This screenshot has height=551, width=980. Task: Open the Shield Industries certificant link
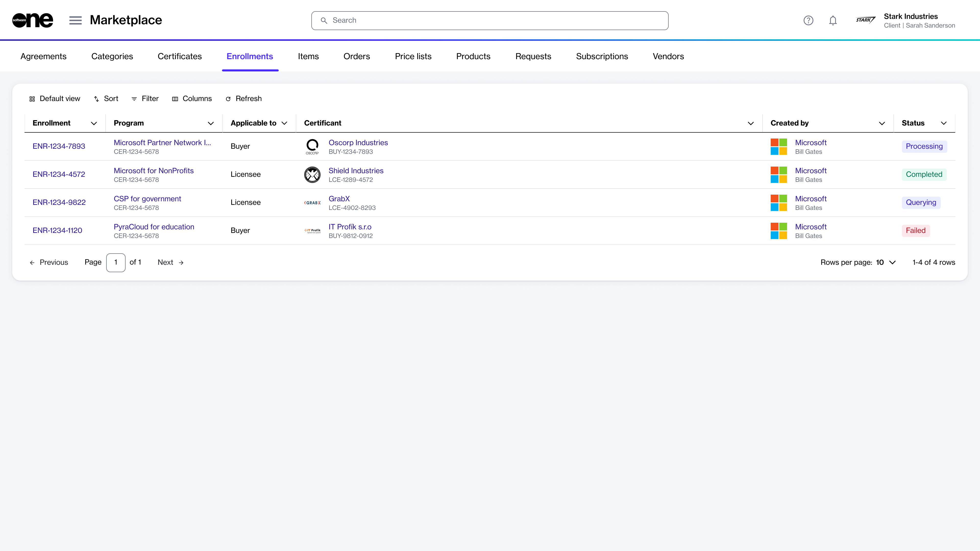(356, 171)
